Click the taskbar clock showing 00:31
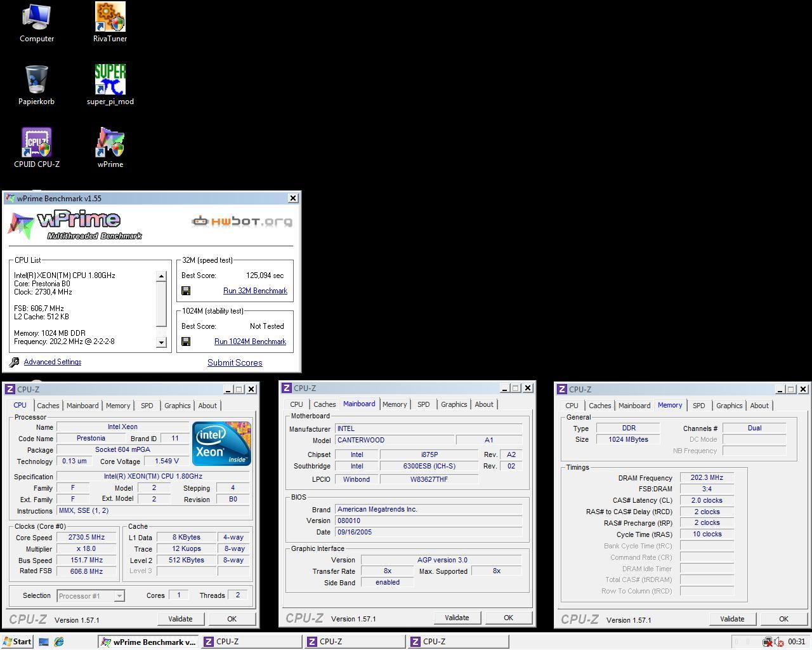The image size is (812, 650). [x=796, y=642]
